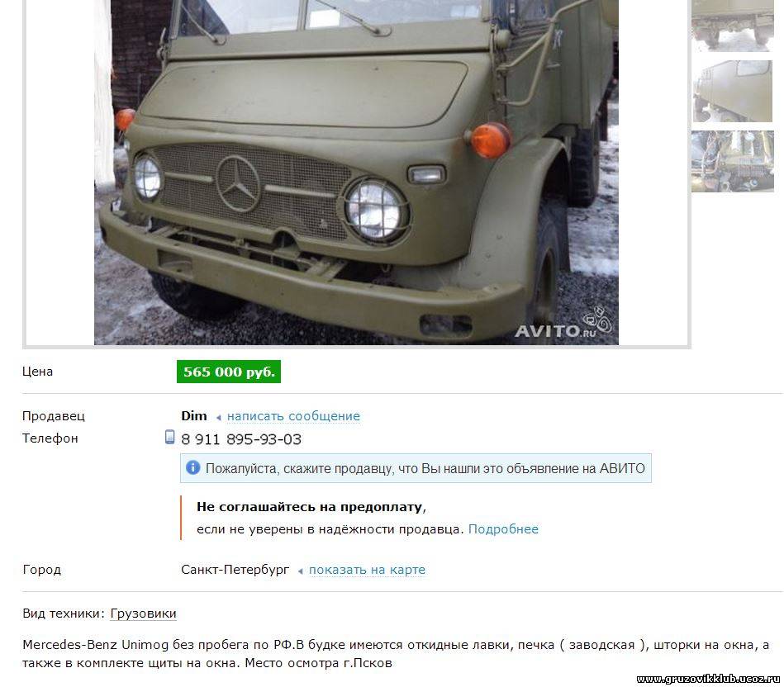The width and height of the screenshot is (784, 687).
Task: Click the blue info icon in notice
Action: pos(193,468)
